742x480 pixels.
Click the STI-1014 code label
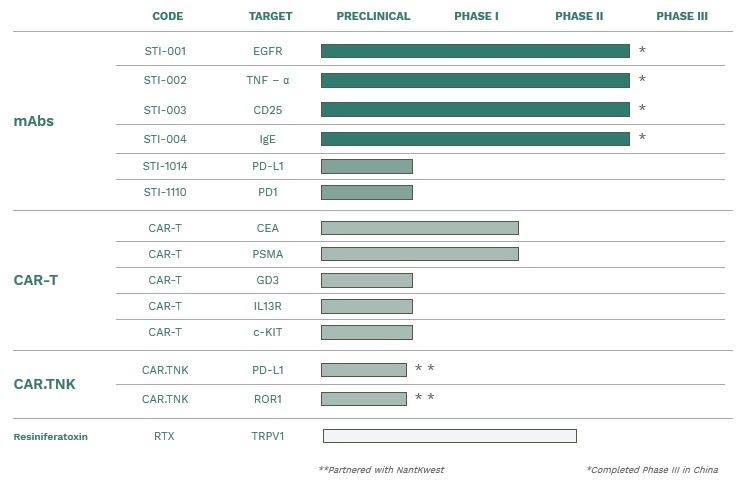click(165, 166)
